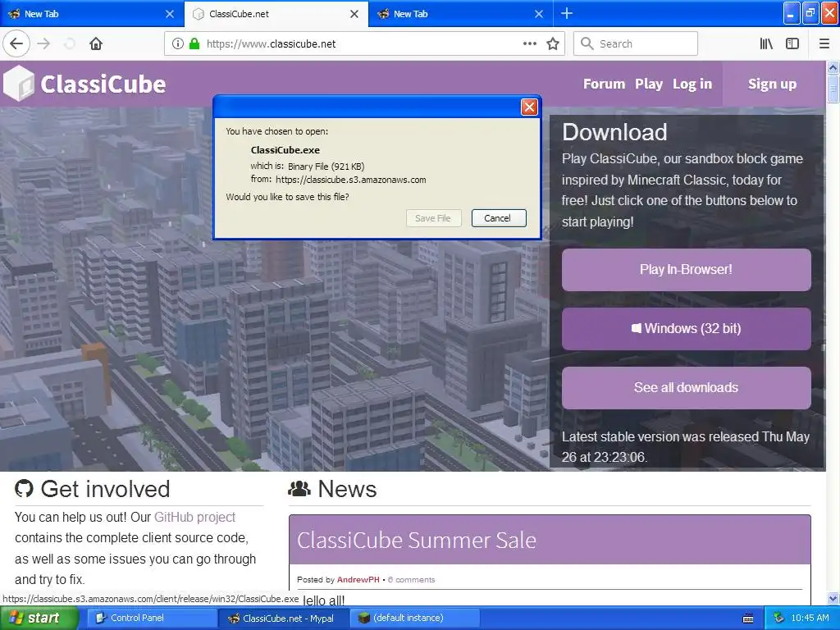Switch to ClassiCube.net - Mypal taskbar item
The height and width of the screenshot is (630, 840).
282,618
